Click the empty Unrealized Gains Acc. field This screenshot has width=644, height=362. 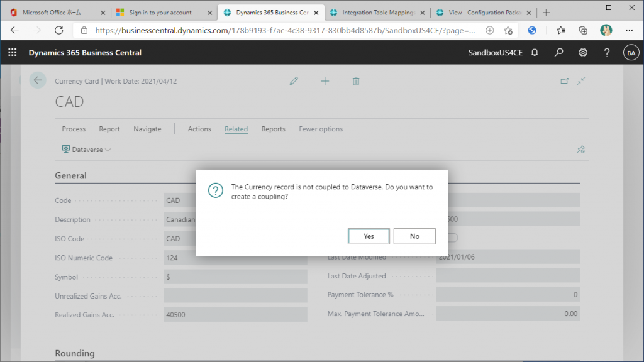[235, 295]
